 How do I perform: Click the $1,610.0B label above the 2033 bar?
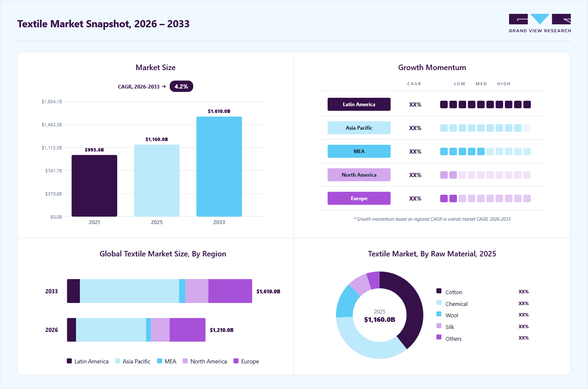(x=219, y=111)
